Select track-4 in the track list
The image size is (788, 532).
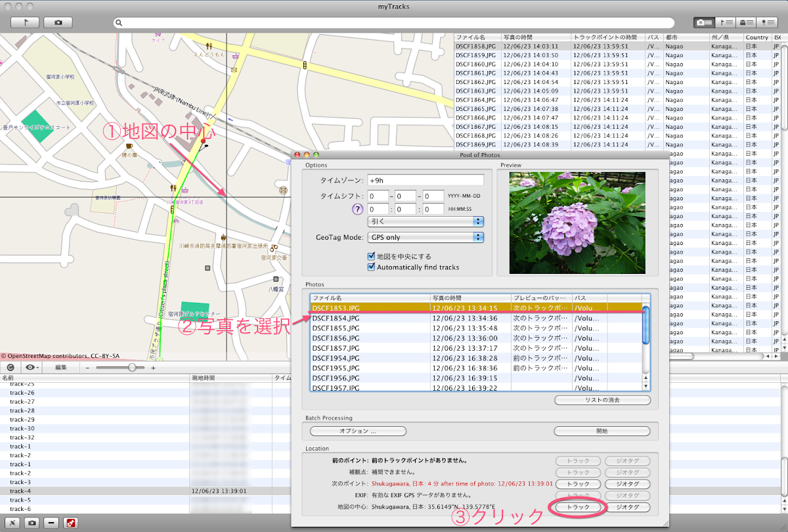[x=144, y=491]
